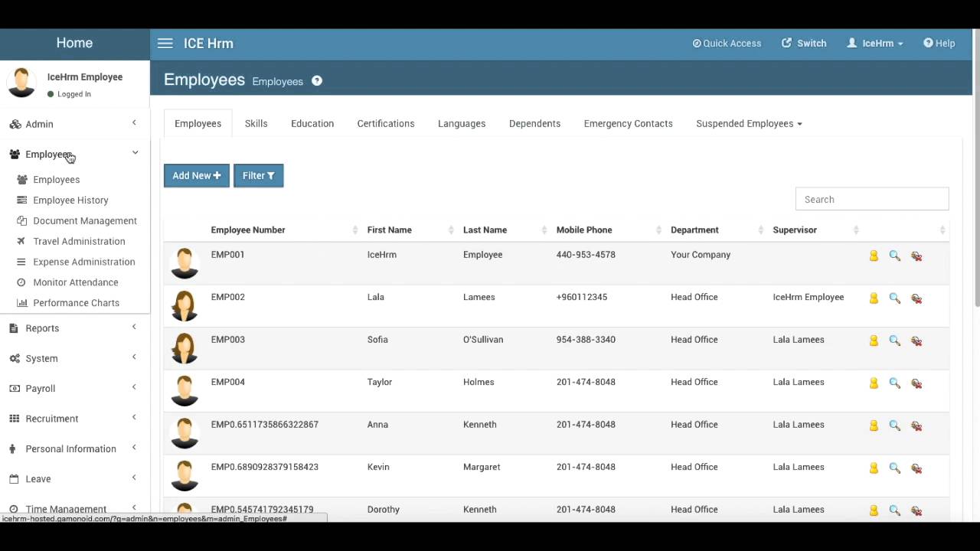Image resolution: width=980 pixels, height=551 pixels.
Task: Delete icon for Taylor Holmes row
Action: click(x=916, y=383)
